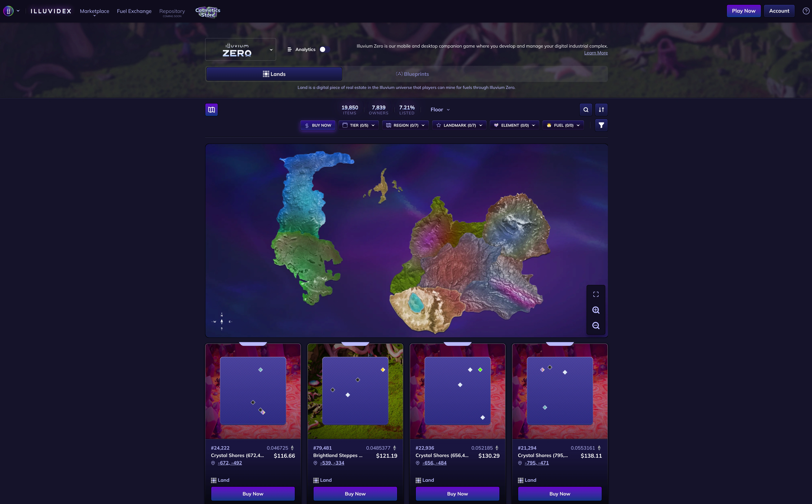The image size is (812, 504).
Task: Zoom in on the land map
Action: point(596,310)
